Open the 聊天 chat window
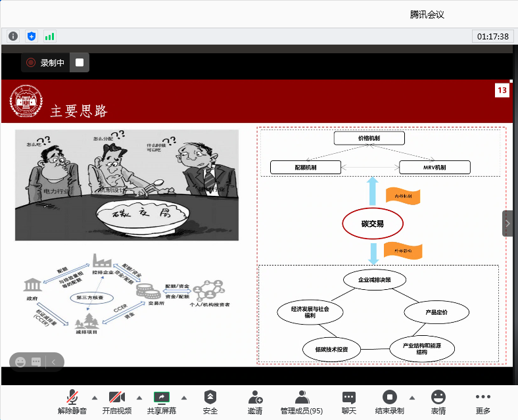 (349, 402)
